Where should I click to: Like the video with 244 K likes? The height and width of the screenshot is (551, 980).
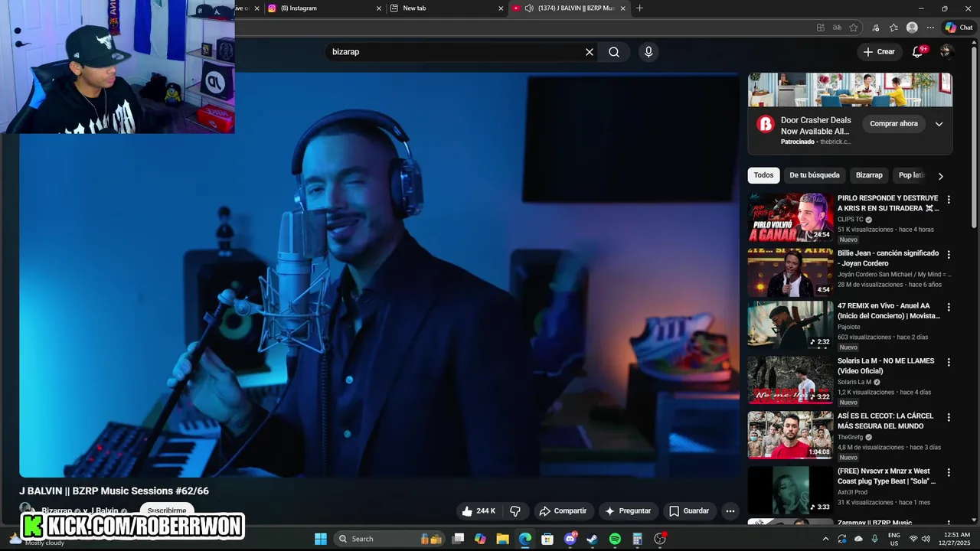pos(479,510)
